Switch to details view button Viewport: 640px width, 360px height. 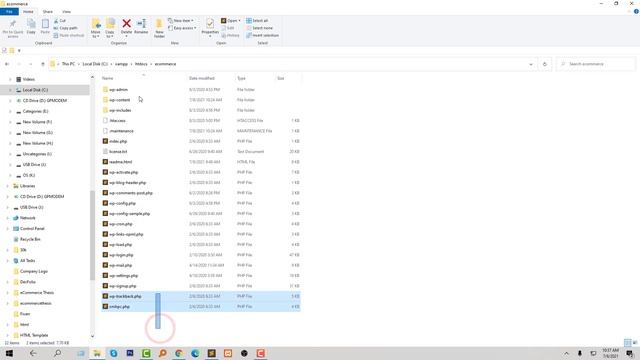(627, 342)
